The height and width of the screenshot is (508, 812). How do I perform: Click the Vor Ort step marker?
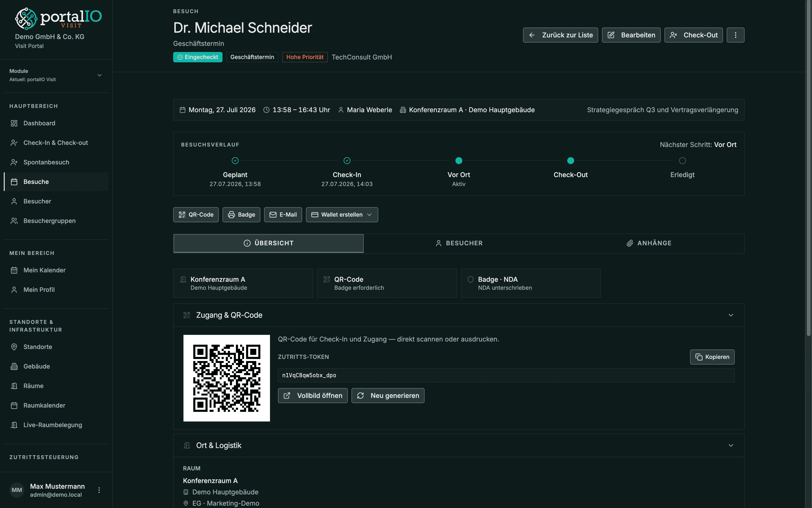[459, 161]
